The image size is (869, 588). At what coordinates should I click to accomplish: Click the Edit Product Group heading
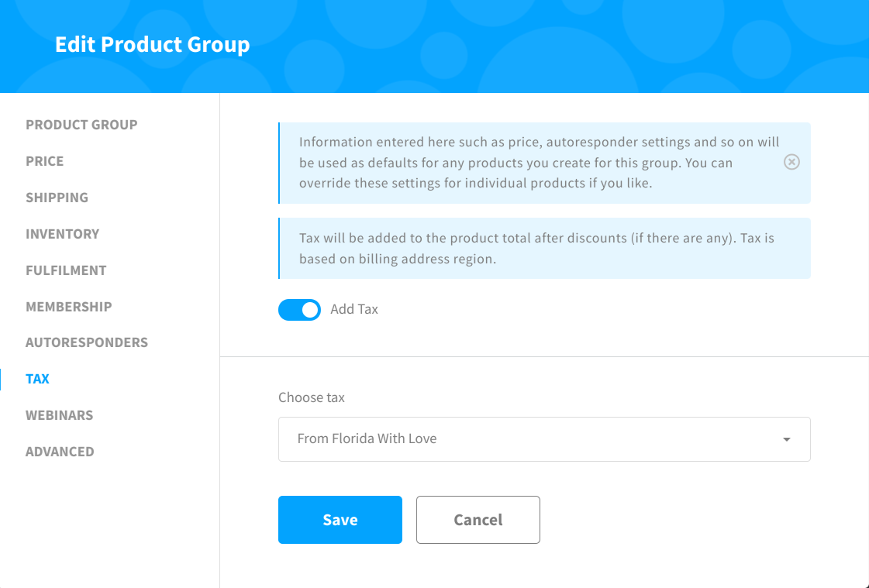tap(153, 44)
